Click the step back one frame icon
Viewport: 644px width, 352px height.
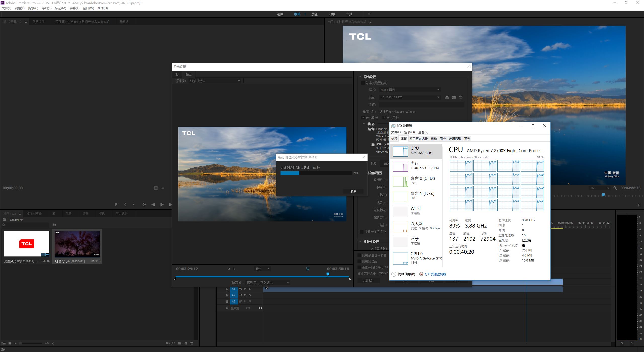point(153,205)
